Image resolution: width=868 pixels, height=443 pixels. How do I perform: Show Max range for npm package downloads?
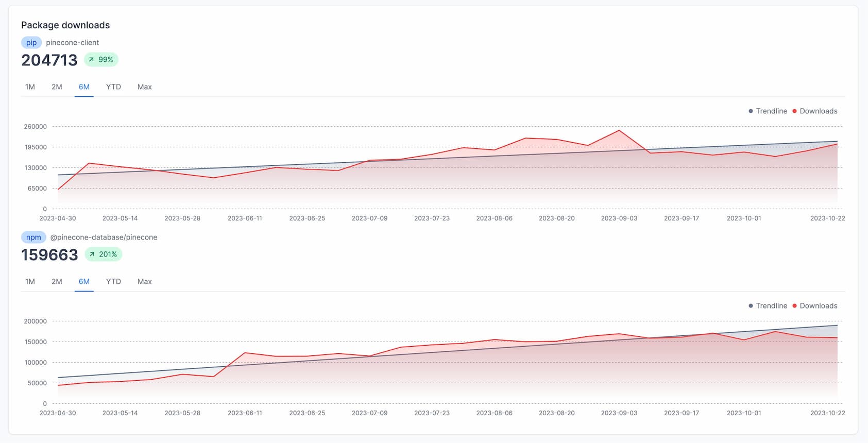144,282
